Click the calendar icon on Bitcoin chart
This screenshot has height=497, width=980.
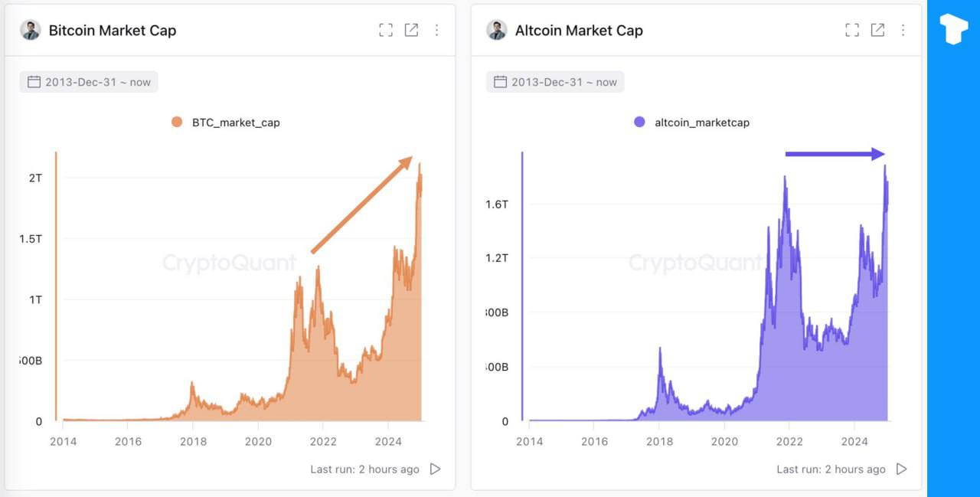[x=34, y=82]
